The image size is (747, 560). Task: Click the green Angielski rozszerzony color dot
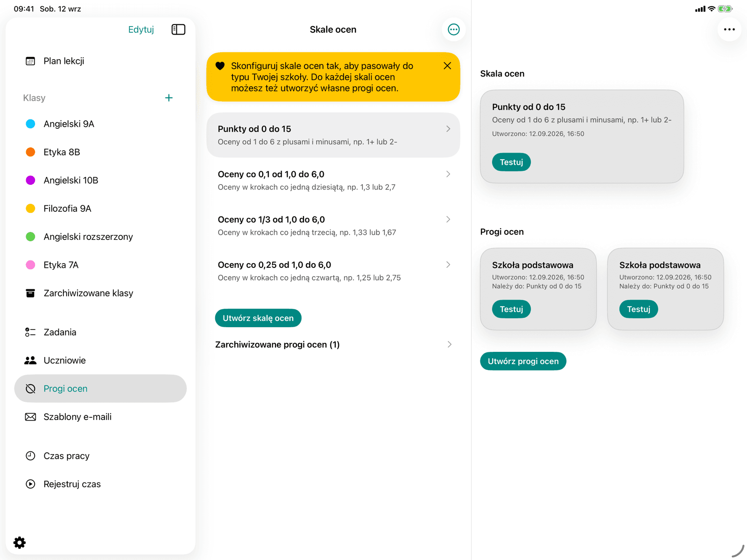tap(30, 237)
